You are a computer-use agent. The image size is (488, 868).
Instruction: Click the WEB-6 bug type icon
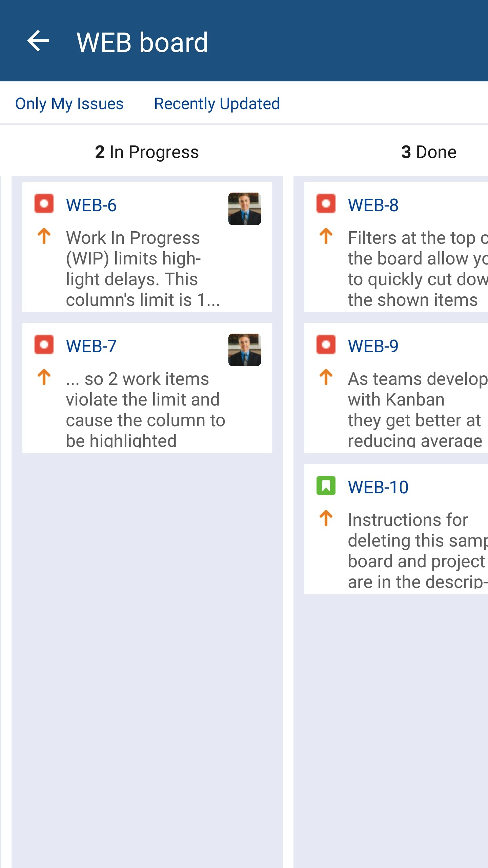pos(44,203)
